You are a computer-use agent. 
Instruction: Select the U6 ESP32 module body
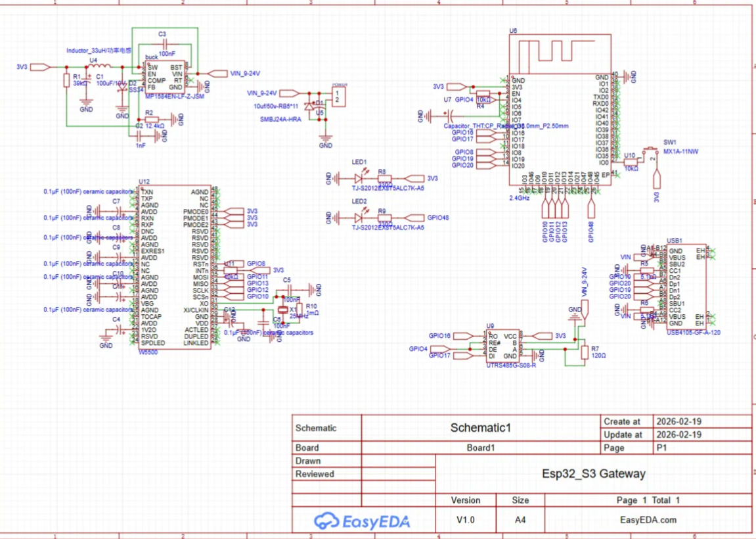pos(562,125)
